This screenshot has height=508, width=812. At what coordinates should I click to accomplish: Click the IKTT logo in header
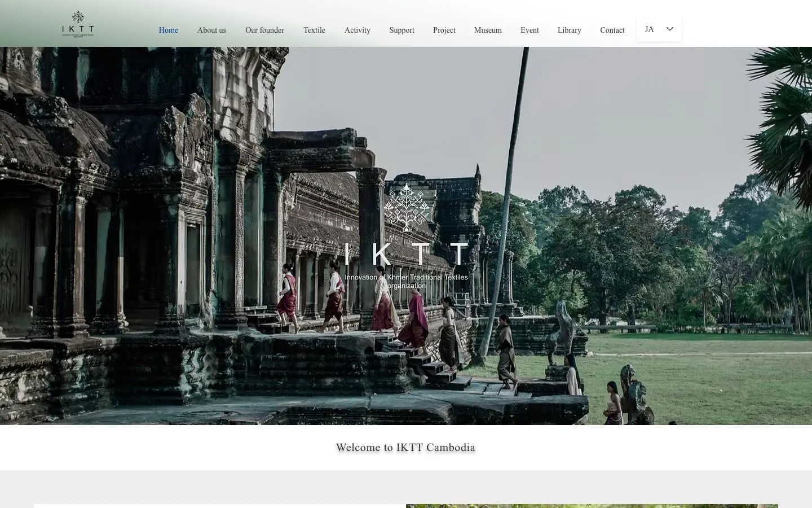78,24
